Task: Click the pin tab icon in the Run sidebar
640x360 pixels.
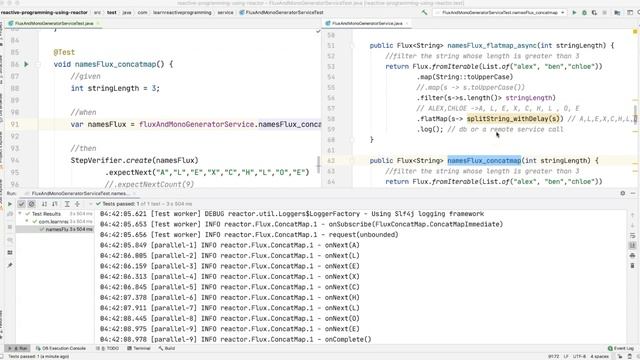Action: 10,265
